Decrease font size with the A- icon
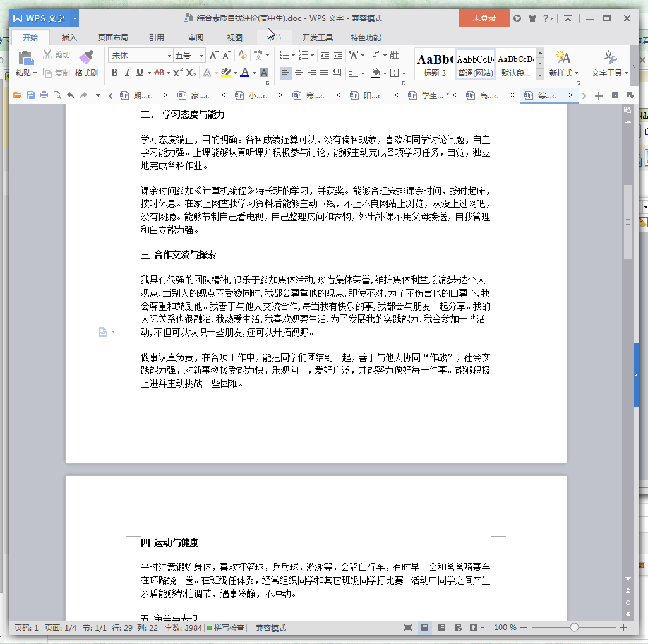648x644 pixels. click(227, 55)
